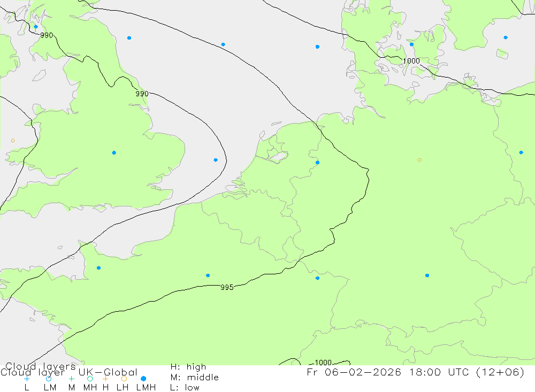Viewport: 535px width, 392px height.
Task: Select the blue dot on the Dutch-German border
Action: point(318,163)
